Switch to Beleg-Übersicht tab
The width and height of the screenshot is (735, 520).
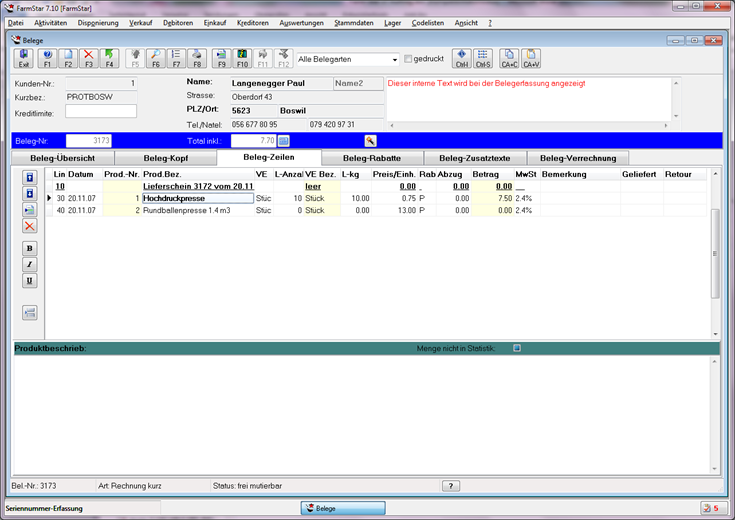[x=62, y=158]
